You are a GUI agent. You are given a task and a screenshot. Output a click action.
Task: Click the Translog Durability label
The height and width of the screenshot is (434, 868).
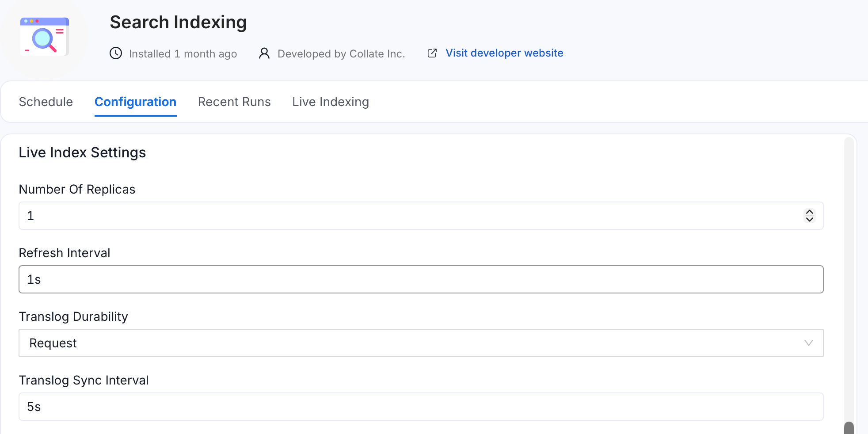[x=73, y=316]
